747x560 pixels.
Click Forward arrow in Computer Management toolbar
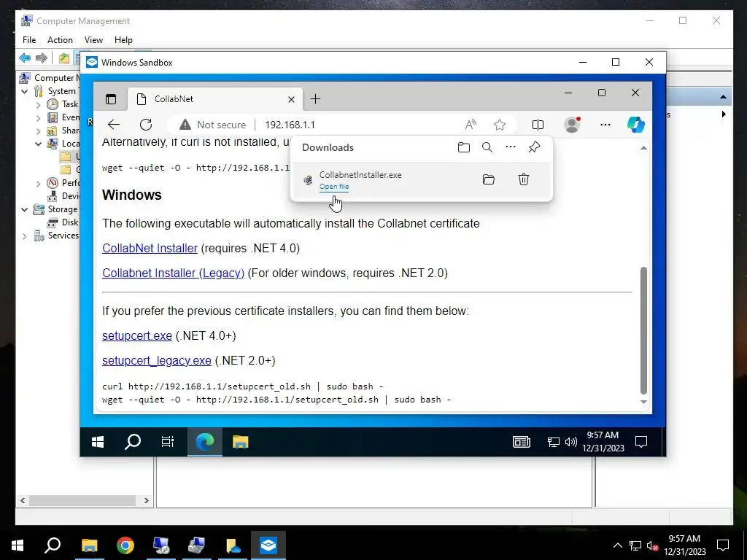42,58
